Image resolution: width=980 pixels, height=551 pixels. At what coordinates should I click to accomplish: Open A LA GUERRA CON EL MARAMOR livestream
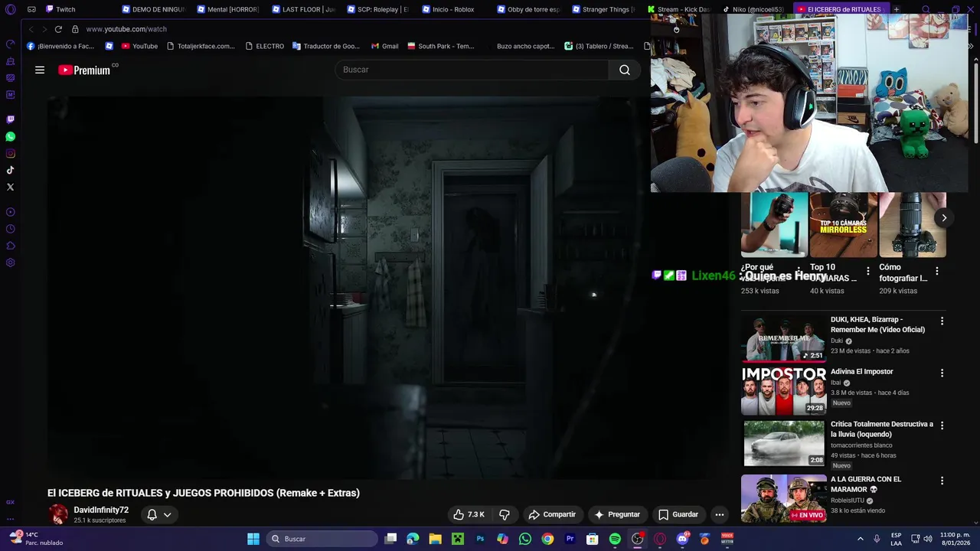click(x=783, y=498)
